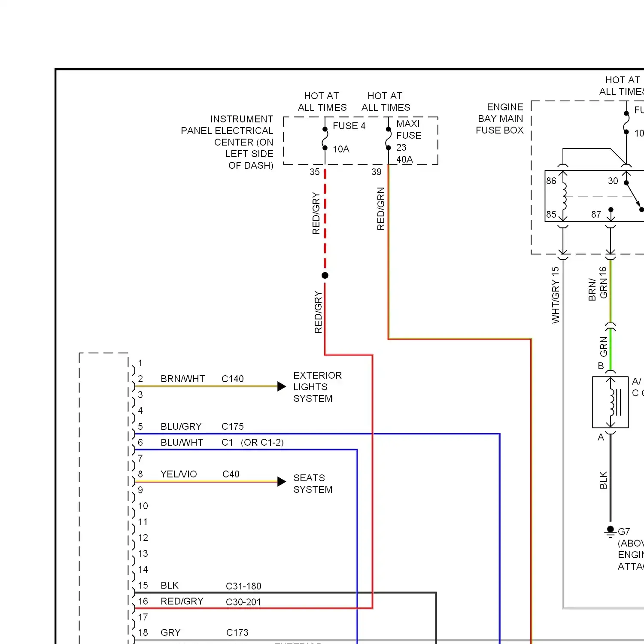Click relay terminal 85
The image size is (644, 644).
pos(551,214)
